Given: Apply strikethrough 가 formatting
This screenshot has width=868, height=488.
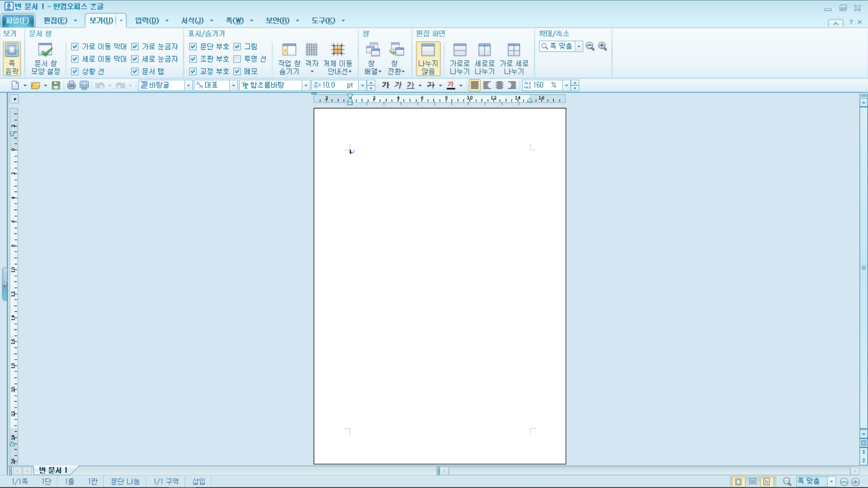Looking at the screenshot, I should pyautogui.click(x=430, y=85).
